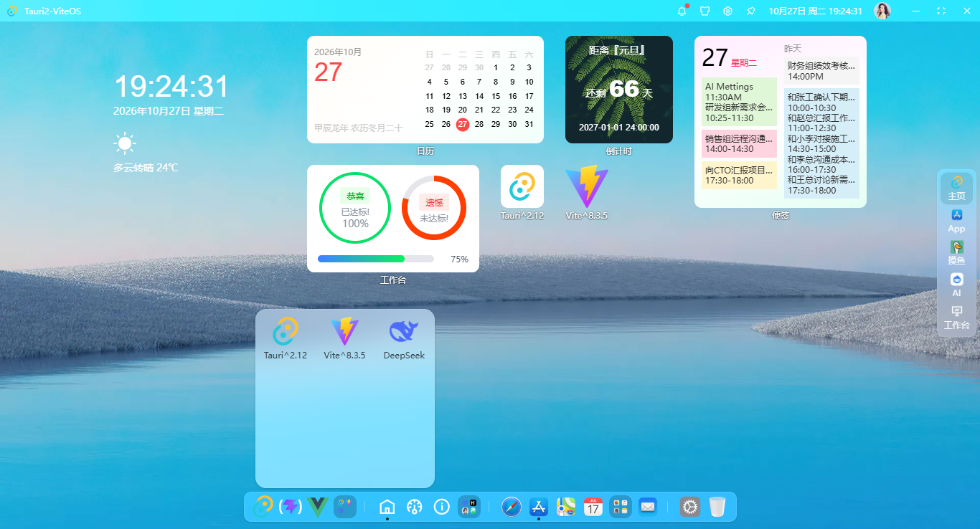The height and width of the screenshot is (529, 980).
Task: Open the notification bell in top bar
Action: [682, 11]
